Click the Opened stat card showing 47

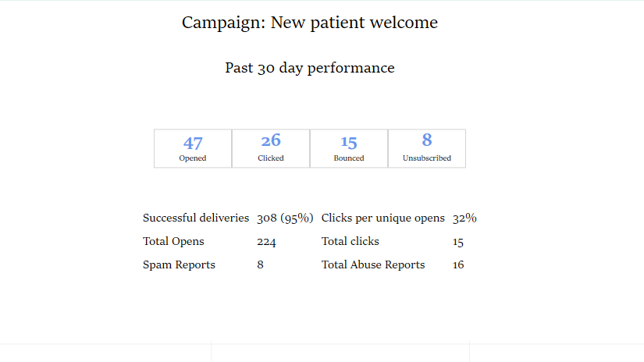click(x=193, y=148)
